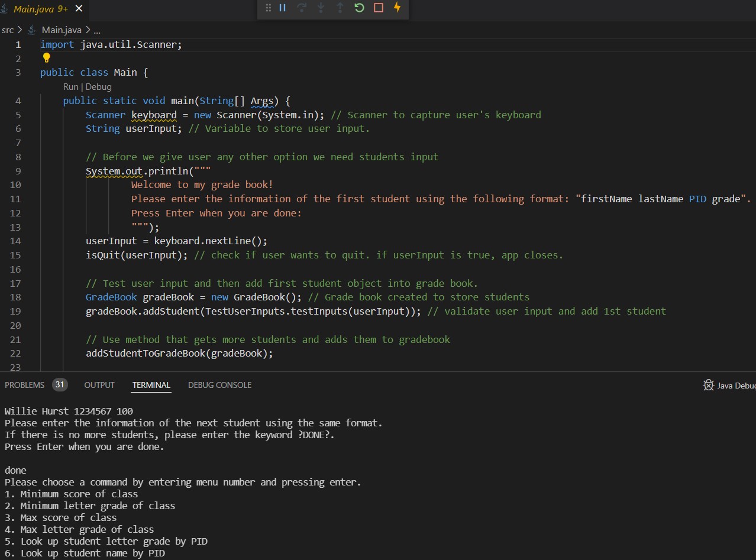Open the src breadcrumb folder

pyautogui.click(x=8, y=30)
